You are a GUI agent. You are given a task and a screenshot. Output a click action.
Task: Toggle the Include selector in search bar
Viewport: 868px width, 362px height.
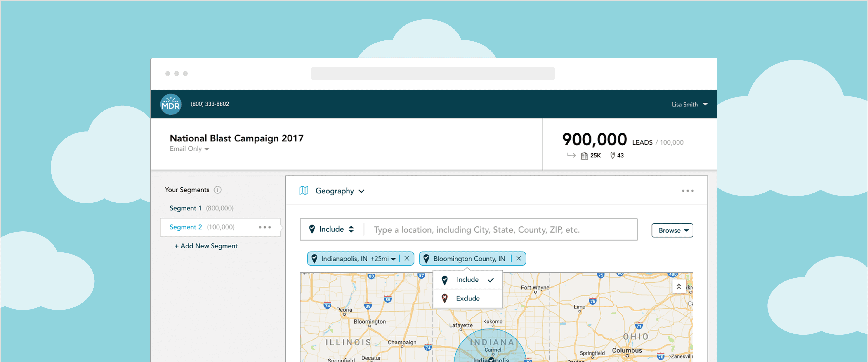[332, 229]
